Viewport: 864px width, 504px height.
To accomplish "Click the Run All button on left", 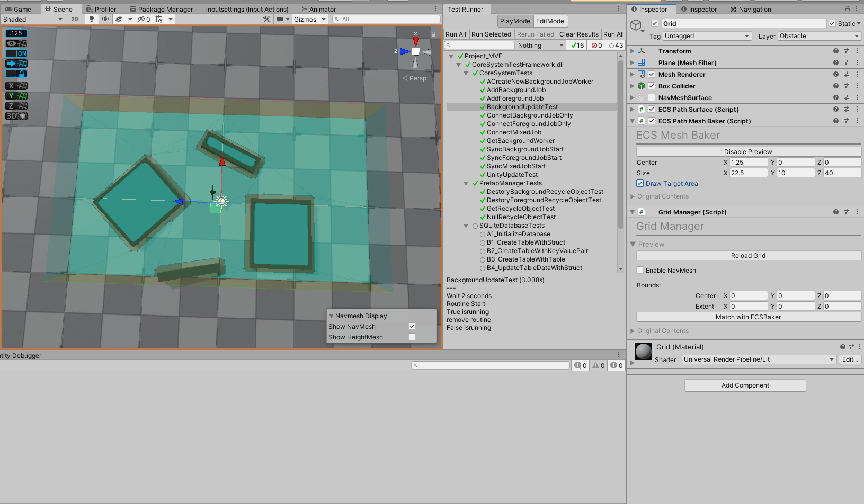I will point(456,34).
